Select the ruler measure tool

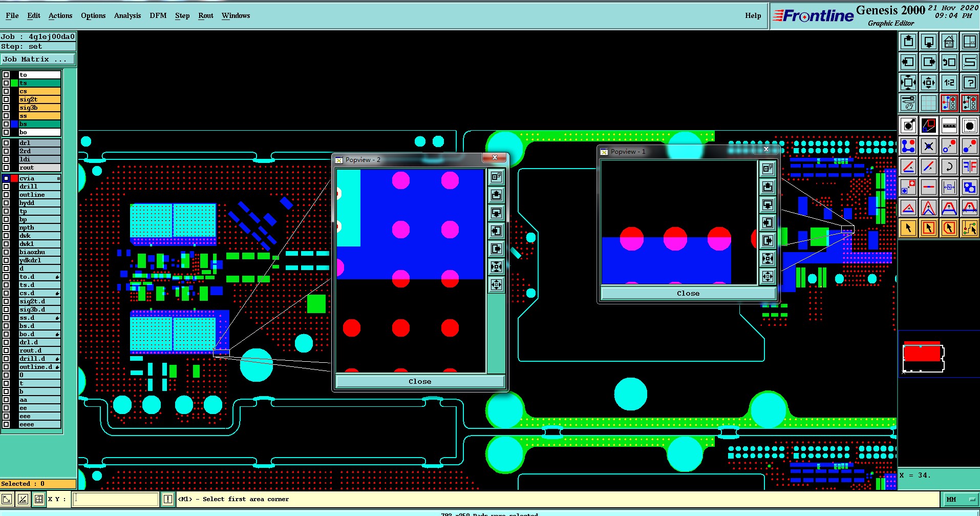(x=949, y=125)
